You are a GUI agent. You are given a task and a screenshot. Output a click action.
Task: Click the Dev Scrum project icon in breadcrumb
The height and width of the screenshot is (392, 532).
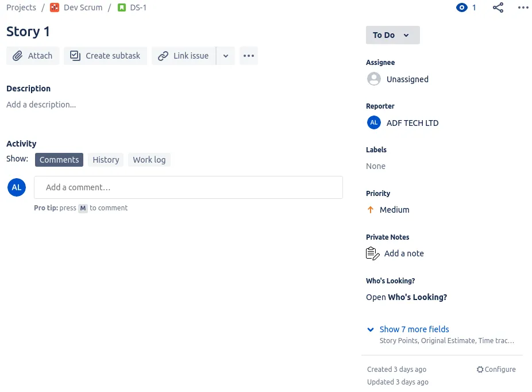54,7
